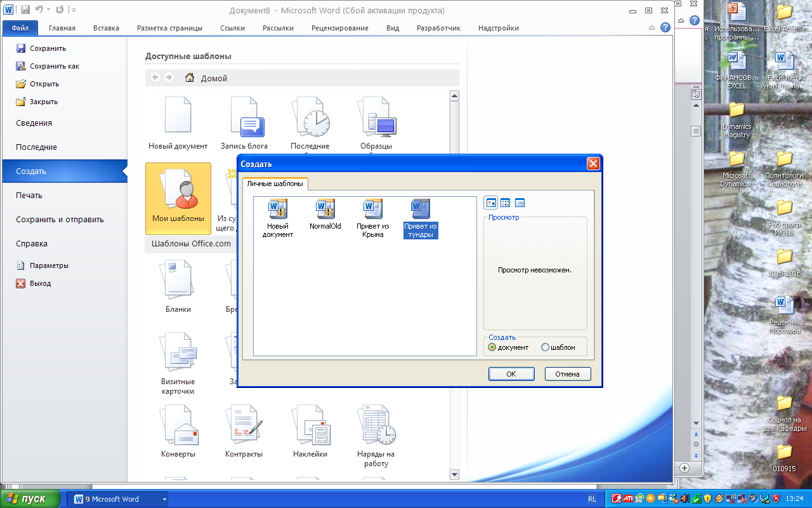This screenshot has height=508, width=812.
Task: Open 'Контракты' template category
Action: pos(244,432)
